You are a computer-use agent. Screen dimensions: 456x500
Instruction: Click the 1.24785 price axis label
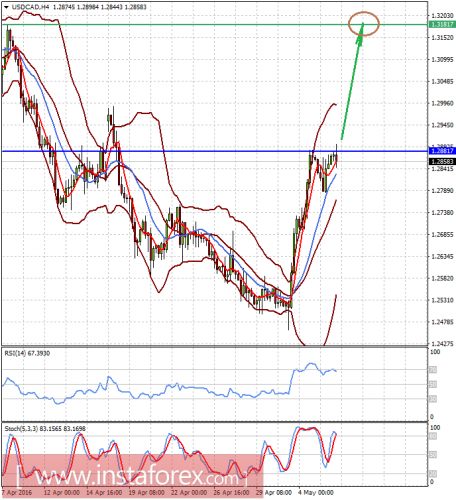(443, 322)
